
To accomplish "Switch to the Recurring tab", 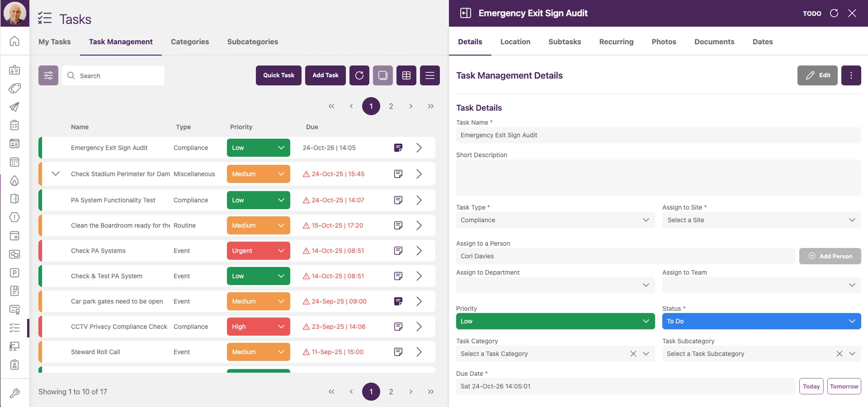I will [x=616, y=42].
